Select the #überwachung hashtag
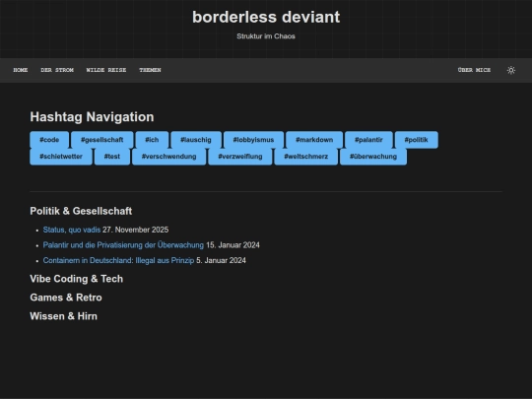Viewport: 532px width, 399px height. (373, 157)
